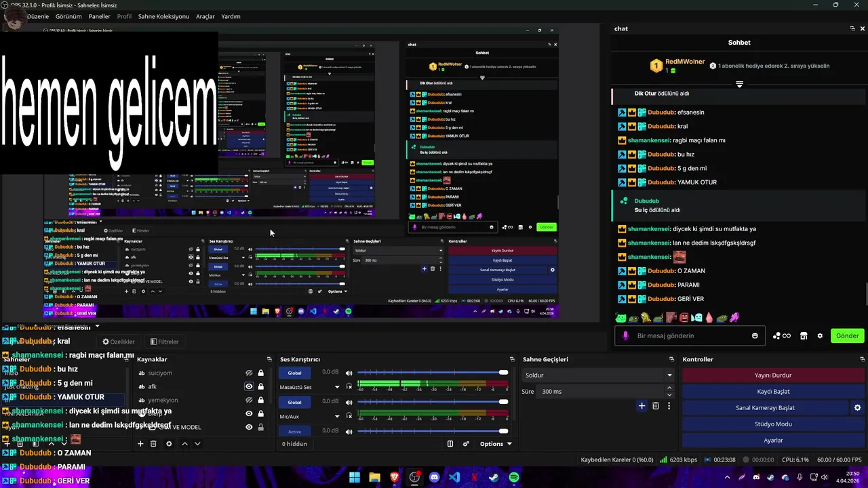This screenshot has width=868, height=488.
Task: Click Kaydı Başlat to start recording
Action: click(x=773, y=391)
